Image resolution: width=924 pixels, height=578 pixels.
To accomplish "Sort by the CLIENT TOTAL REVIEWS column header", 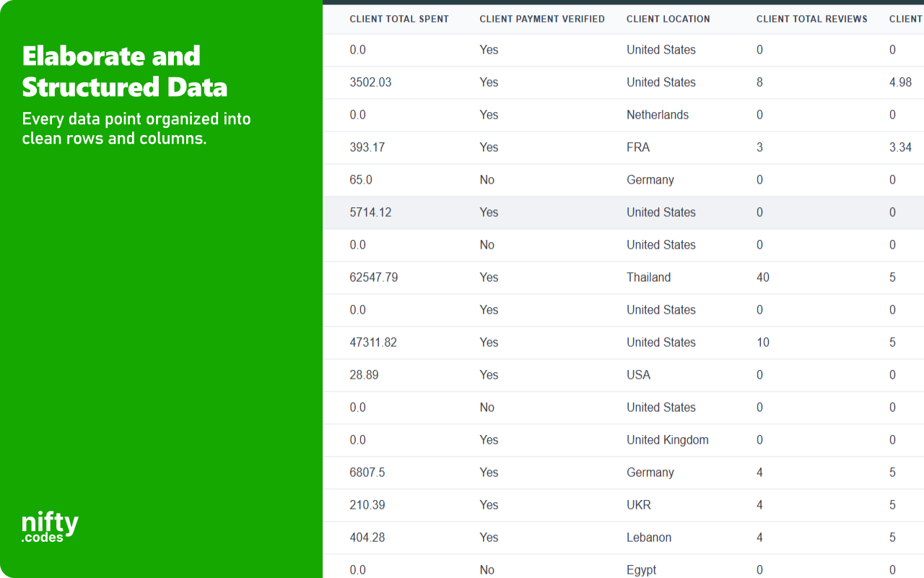I will click(811, 19).
